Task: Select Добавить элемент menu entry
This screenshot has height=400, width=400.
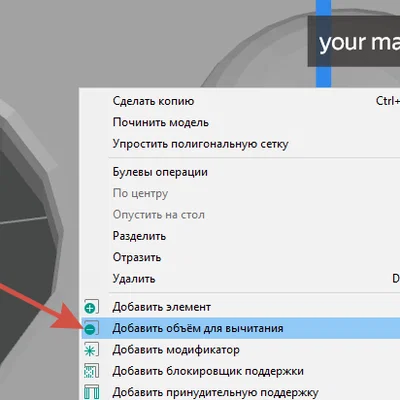Action: coord(241,307)
